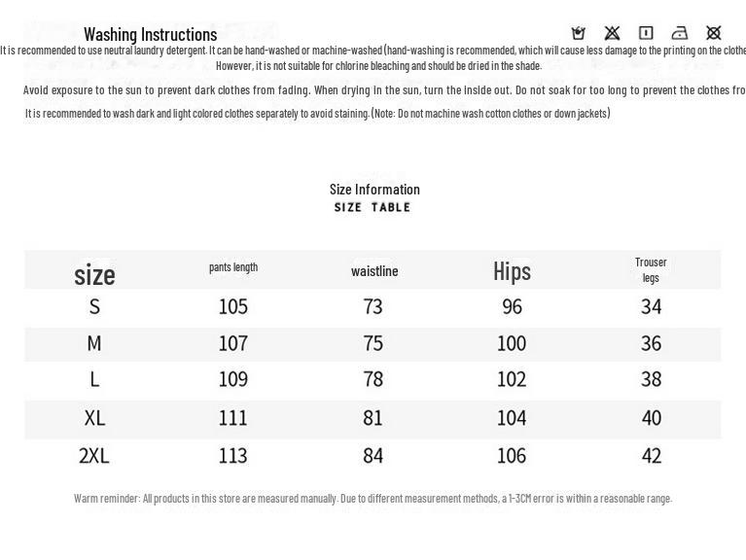This screenshot has width=746, height=560.
Task: Click the do-not-dry-clean crossed circle icon
Action: point(714,33)
